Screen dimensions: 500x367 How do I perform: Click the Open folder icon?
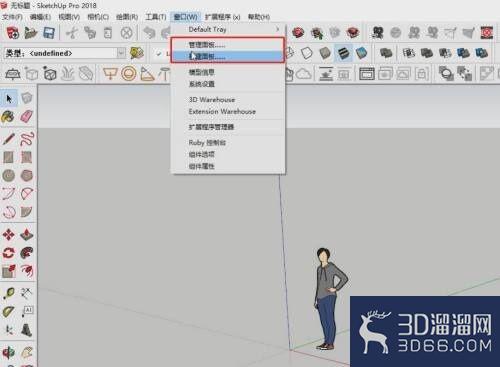[31, 33]
